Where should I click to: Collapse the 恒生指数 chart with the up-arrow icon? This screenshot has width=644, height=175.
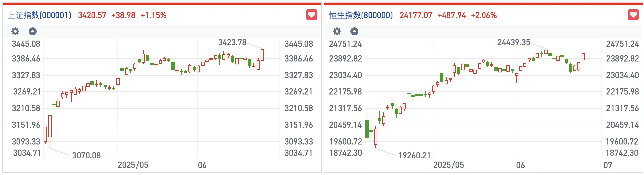354,31
